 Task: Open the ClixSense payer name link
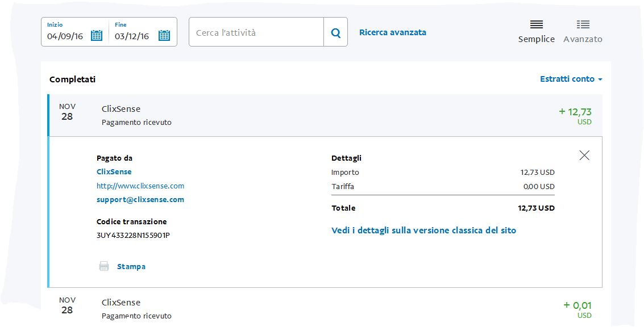click(114, 171)
